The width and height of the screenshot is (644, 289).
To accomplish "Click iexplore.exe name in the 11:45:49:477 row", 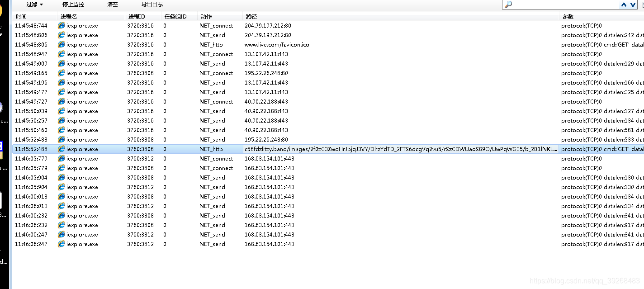I will click(x=82, y=92).
